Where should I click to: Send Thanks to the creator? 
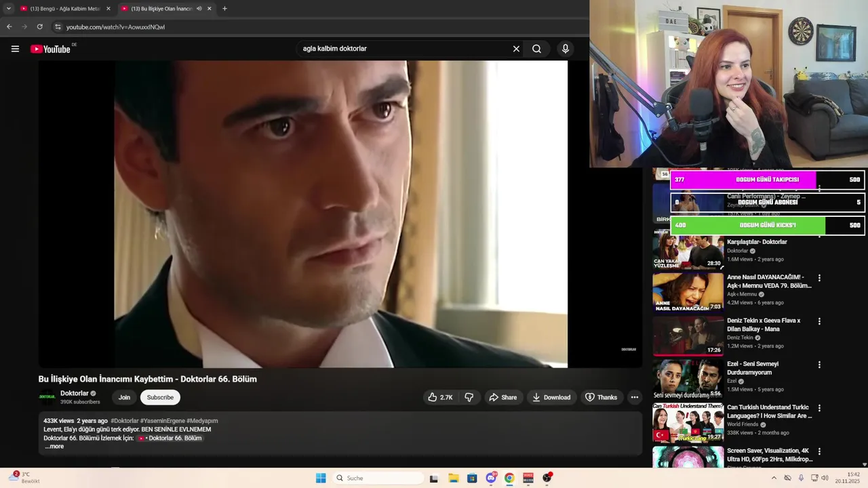pos(601,397)
